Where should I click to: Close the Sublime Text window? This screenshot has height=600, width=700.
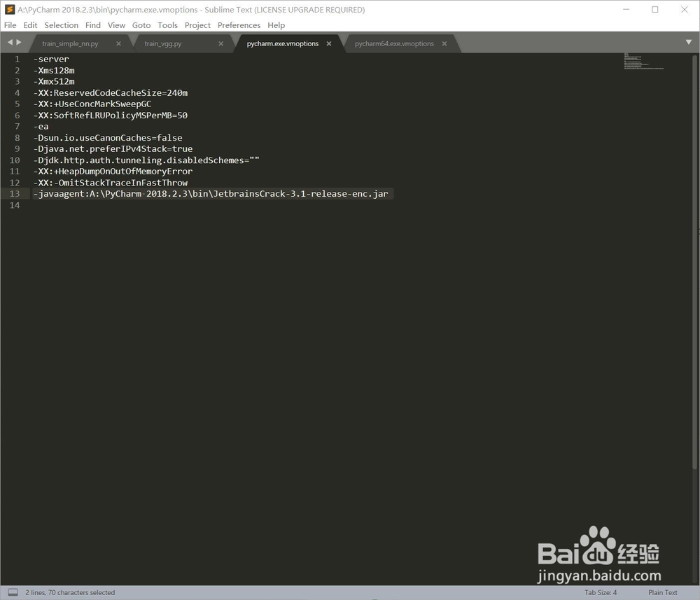tap(684, 9)
